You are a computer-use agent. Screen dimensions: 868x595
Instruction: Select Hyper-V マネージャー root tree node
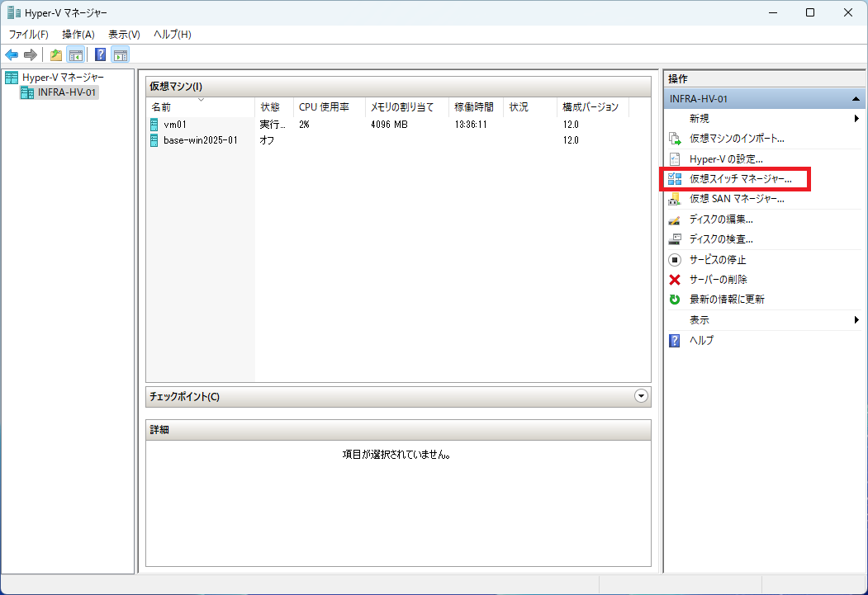pos(63,78)
